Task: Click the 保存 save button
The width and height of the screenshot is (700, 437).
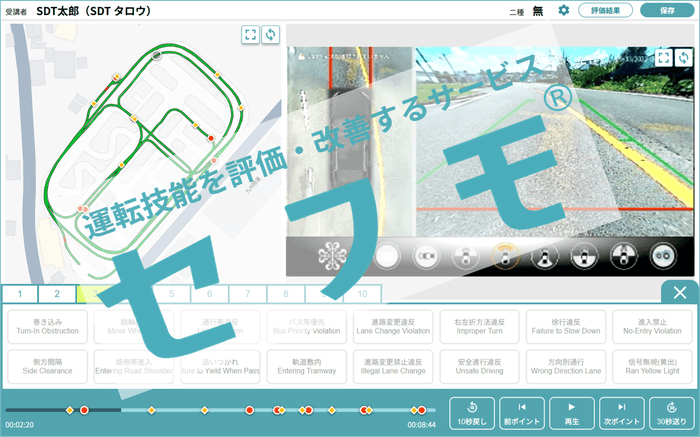Action: tap(665, 10)
